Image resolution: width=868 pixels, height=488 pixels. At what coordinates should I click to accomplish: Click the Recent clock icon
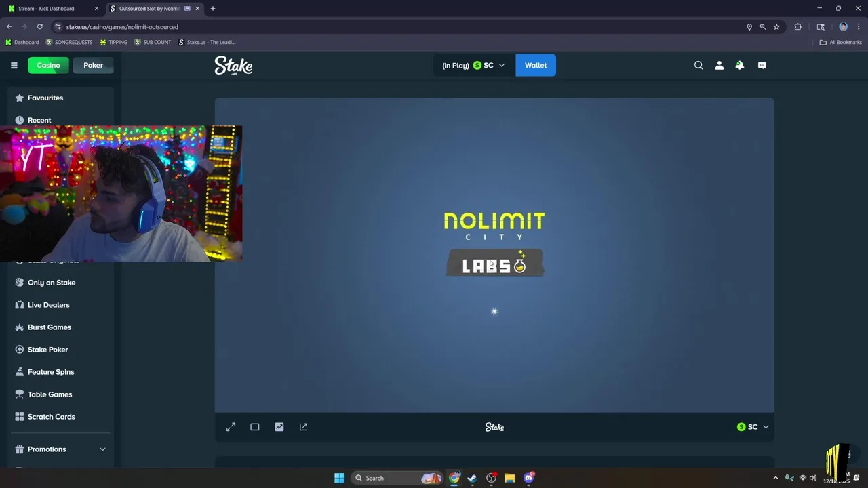click(x=20, y=120)
